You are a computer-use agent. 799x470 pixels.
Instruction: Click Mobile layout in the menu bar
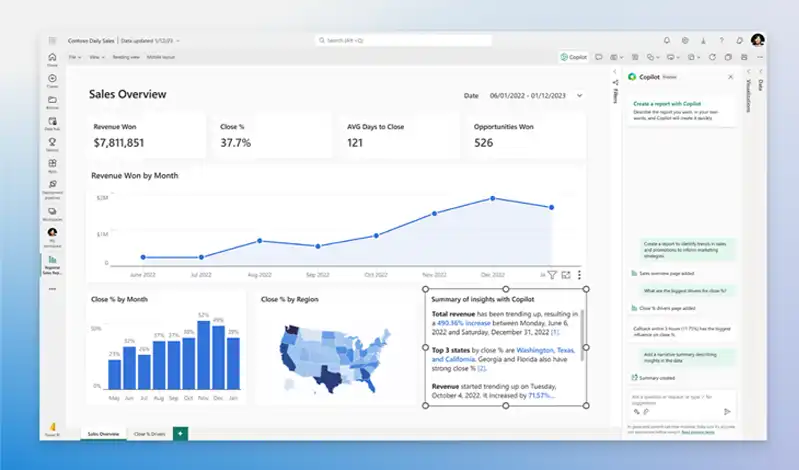pyautogui.click(x=161, y=57)
